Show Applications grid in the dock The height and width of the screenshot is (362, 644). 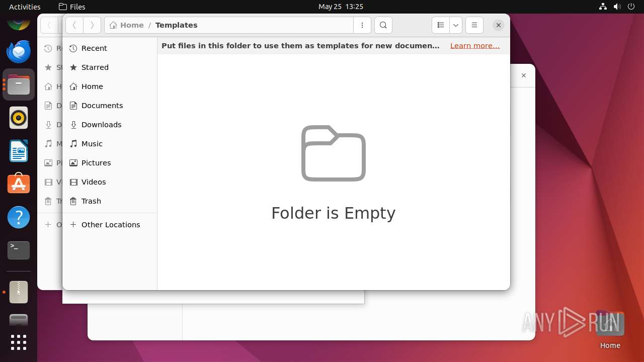19,342
